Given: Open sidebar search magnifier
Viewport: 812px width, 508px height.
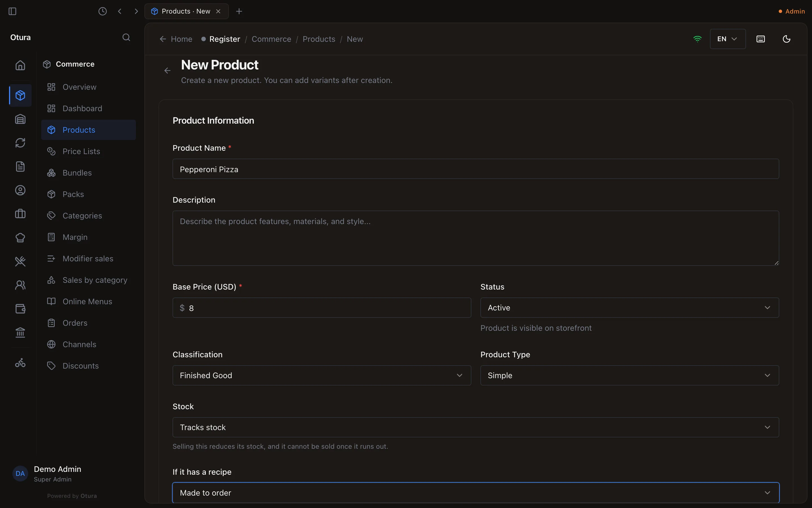Looking at the screenshot, I should (x=126, y=37).
